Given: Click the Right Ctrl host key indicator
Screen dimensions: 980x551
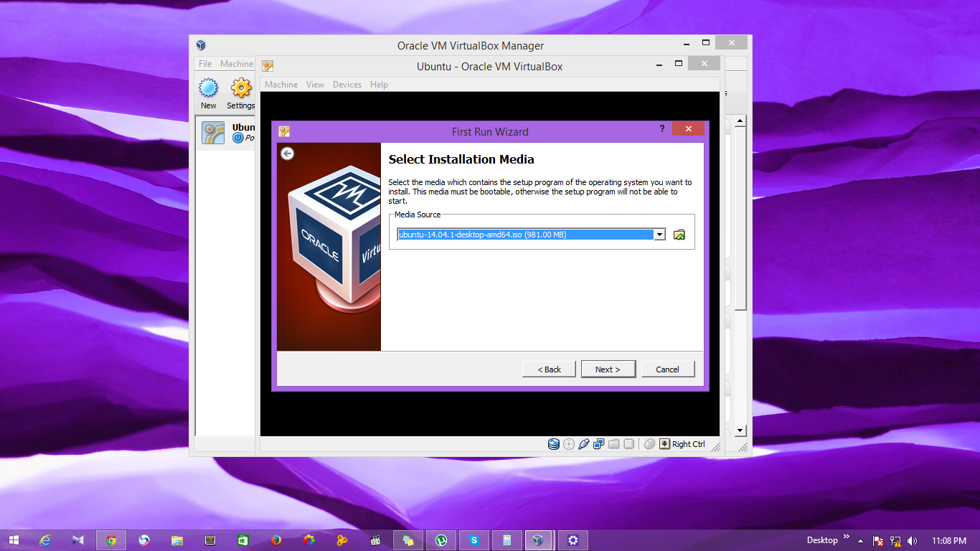Looking at the screenshot, I should pyautogui.click(x=682, y=444).
